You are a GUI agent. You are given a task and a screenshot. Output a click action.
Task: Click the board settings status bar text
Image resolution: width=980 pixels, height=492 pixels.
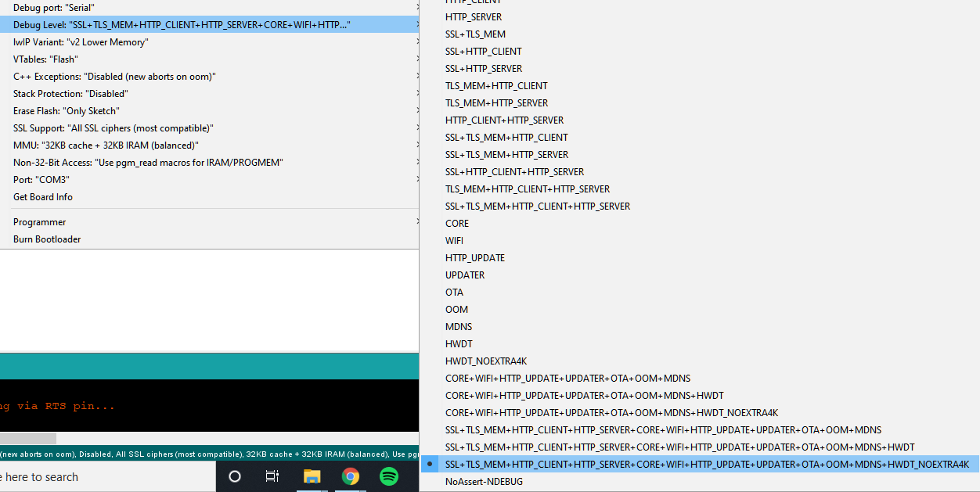click(x=210, y=454)
